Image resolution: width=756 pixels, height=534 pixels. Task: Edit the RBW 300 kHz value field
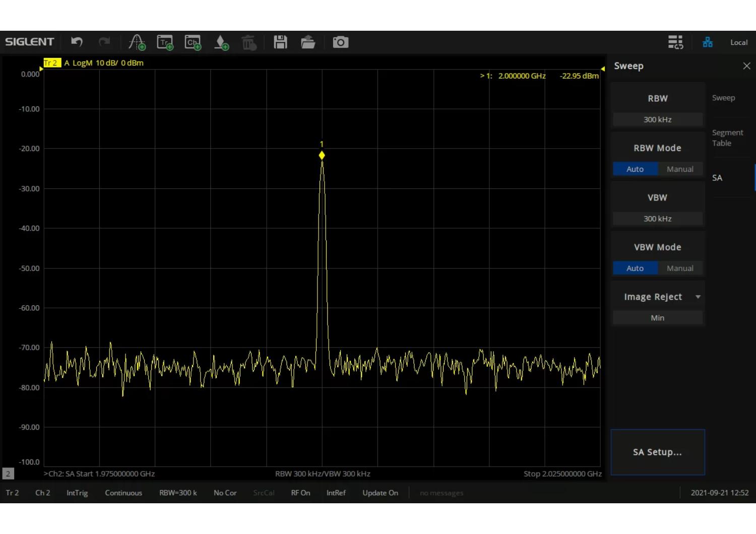(x=657, y=119)
